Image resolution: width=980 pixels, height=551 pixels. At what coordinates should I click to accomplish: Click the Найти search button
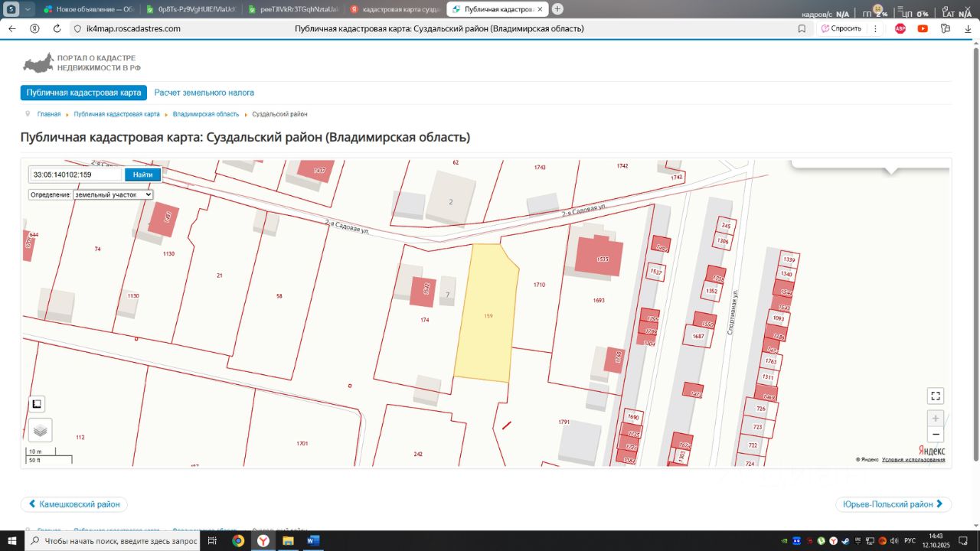point(142,174)
